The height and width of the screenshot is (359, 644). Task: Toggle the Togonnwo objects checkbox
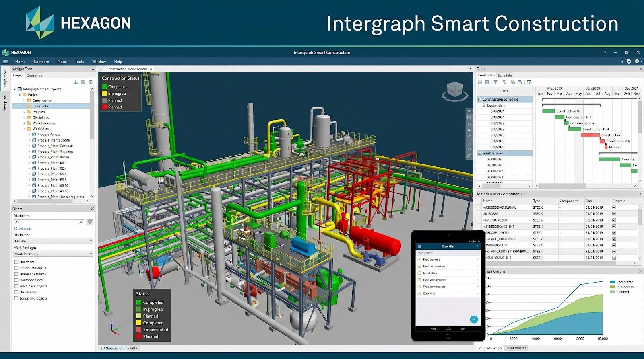point(16,298)
